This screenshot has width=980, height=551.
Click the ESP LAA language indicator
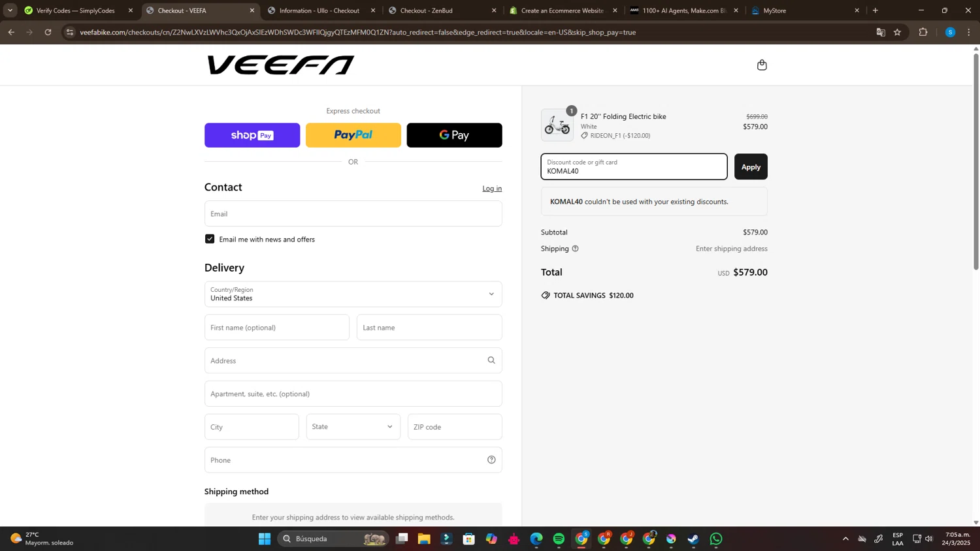click(x=898, y=539)
